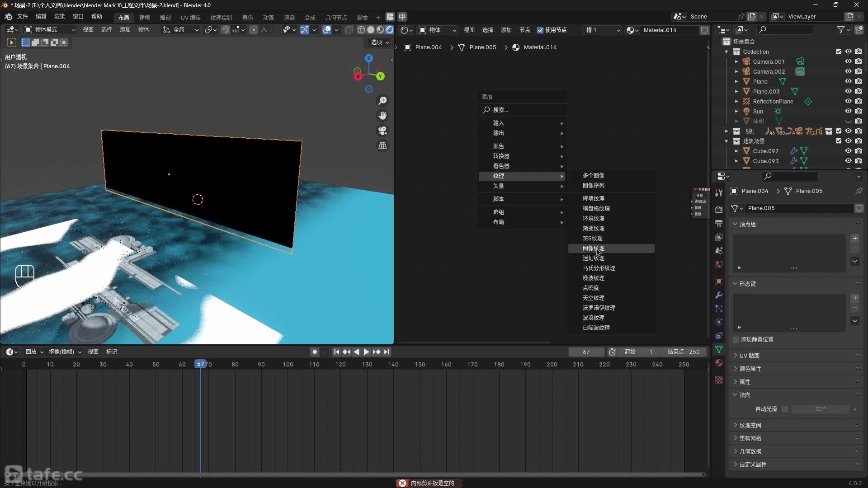Viewport: 868px width, 488px height.
Task: Switch to the 着色 workspace tab
Action: coord(247,18)
